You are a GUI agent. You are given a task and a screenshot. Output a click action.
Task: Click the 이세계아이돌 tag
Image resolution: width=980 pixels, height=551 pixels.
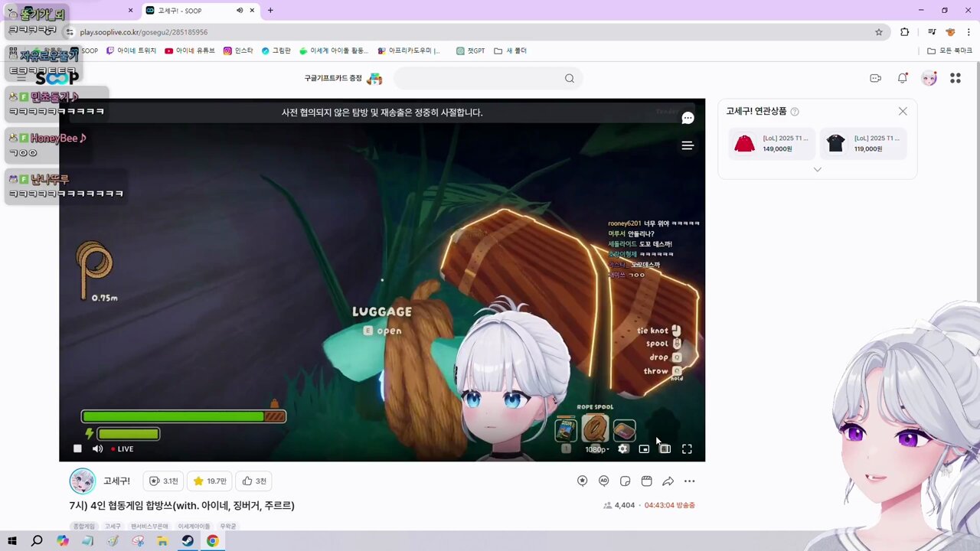pyautogui.click(x=194, y=527)
